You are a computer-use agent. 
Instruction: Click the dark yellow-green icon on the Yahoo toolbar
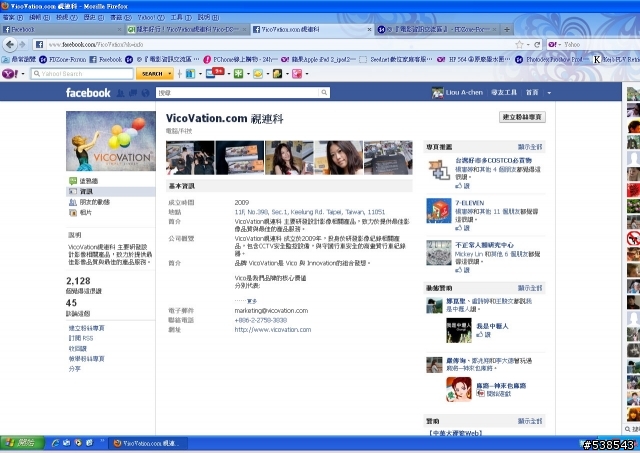tap(278, 74)
